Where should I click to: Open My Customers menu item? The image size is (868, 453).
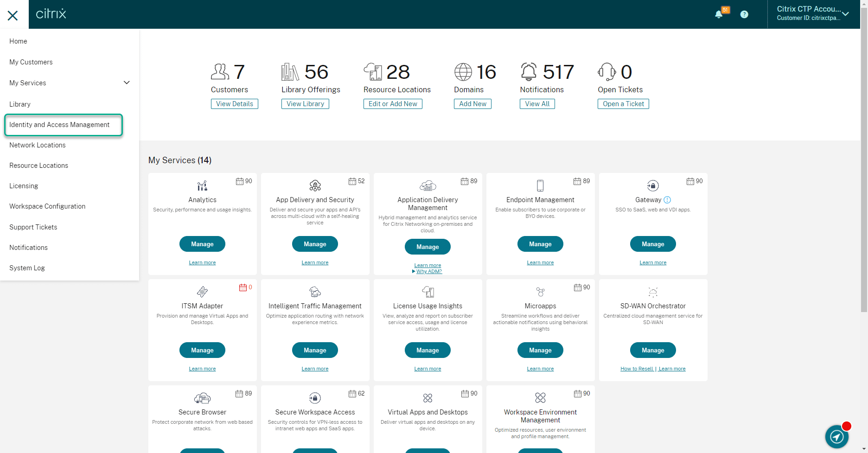pos(31,62)
